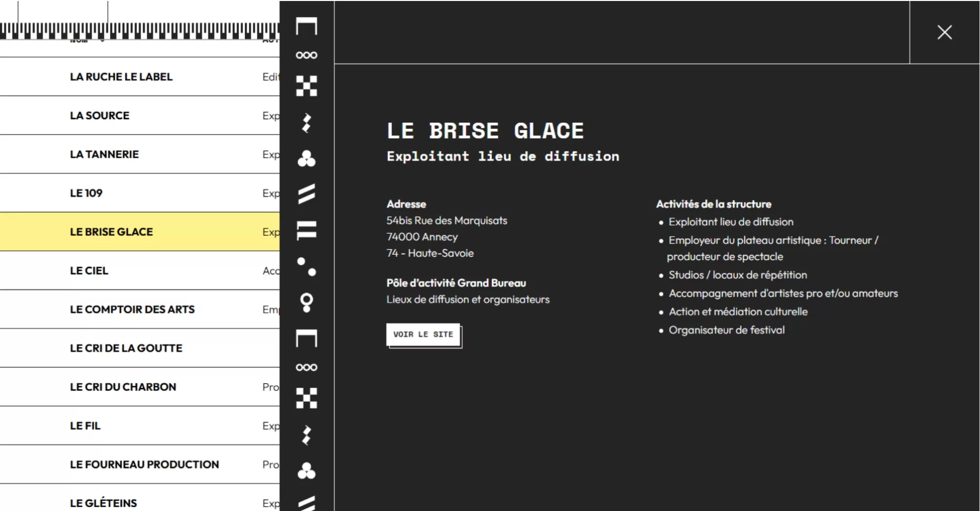
Task: Open the Voir le site button
Action: click(423, 335)
